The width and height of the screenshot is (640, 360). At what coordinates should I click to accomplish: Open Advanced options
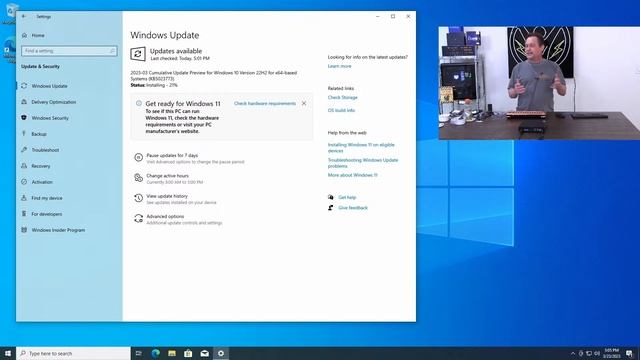(x=165, y=216)
